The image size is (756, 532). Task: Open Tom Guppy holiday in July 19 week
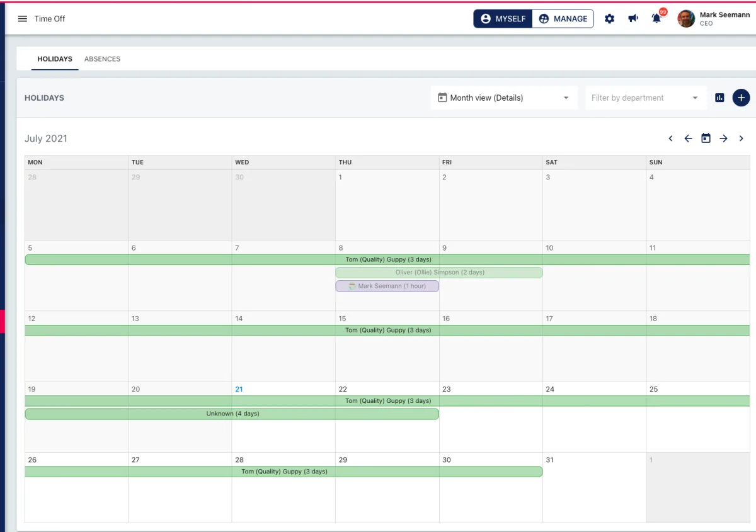[x=387, y=401]
